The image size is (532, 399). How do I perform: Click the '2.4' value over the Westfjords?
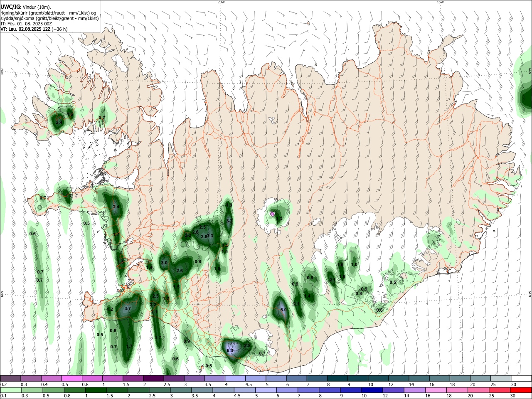point(59,122)
